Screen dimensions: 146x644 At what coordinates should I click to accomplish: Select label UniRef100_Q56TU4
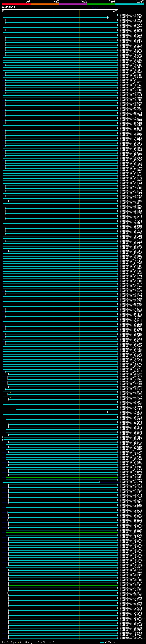pyautogui.click(x=131, y=120)
